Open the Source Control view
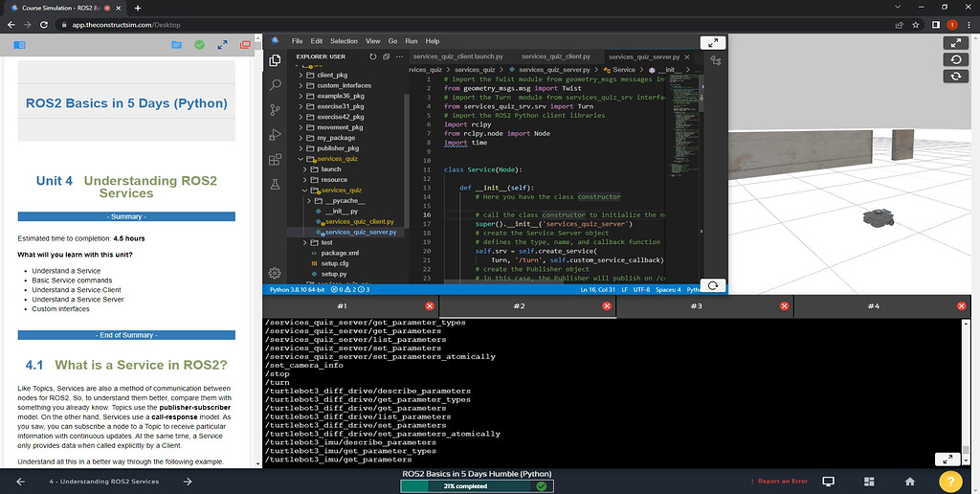The height and width of the screenshot is (494, 980). [x=275, y=109]
